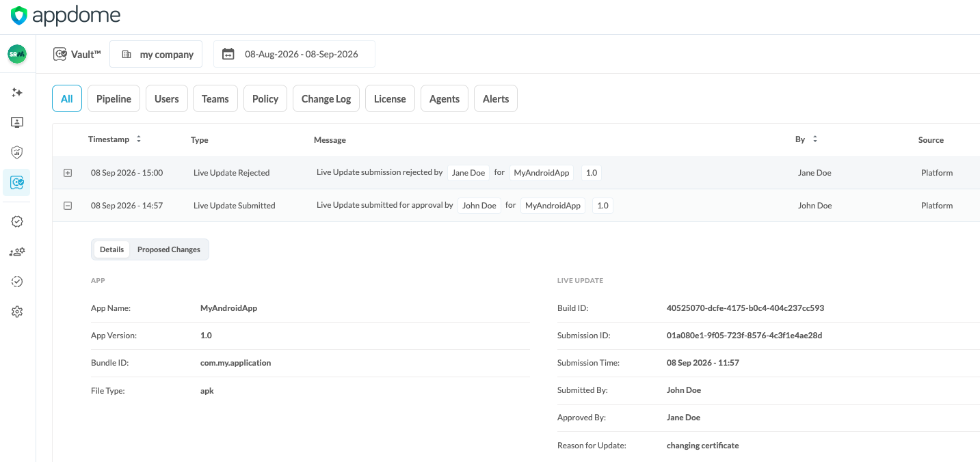Switch to Proposed Changes tab
Image resolution: width=980 pixels, height=462 pixels.
tap(169, 249)
